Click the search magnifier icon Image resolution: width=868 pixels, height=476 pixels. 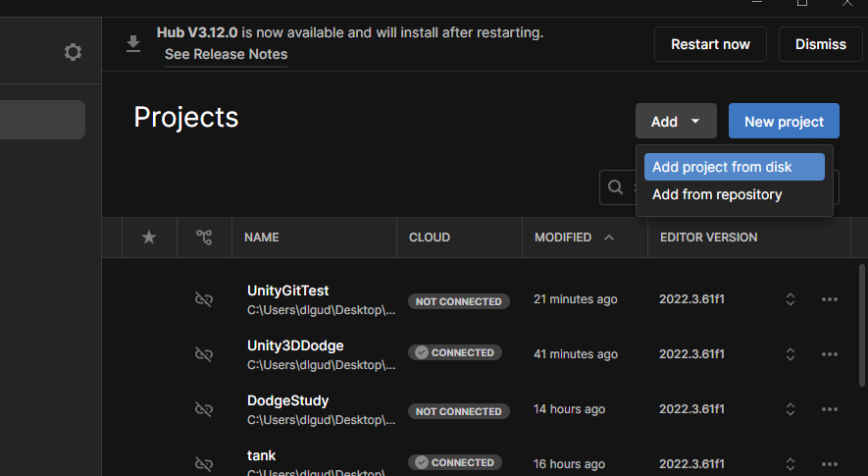click(x=616, y=187)
